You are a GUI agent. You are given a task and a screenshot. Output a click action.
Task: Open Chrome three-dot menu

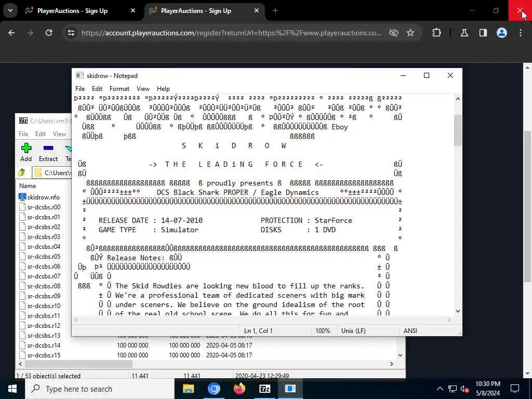(521, 33)
